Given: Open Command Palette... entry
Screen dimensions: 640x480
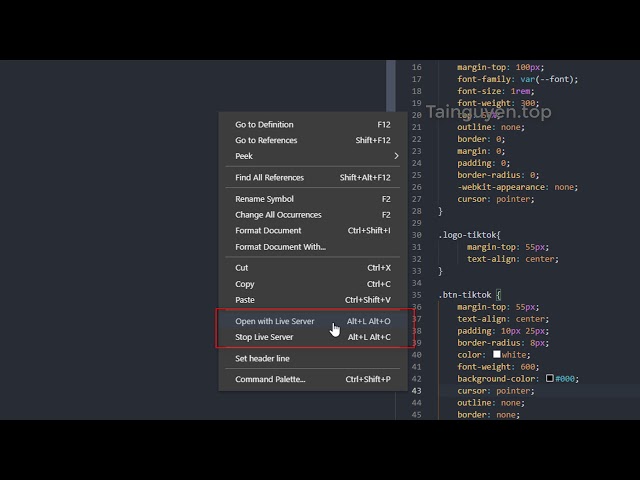Looking at the screenshot, I should pos(313,379).
